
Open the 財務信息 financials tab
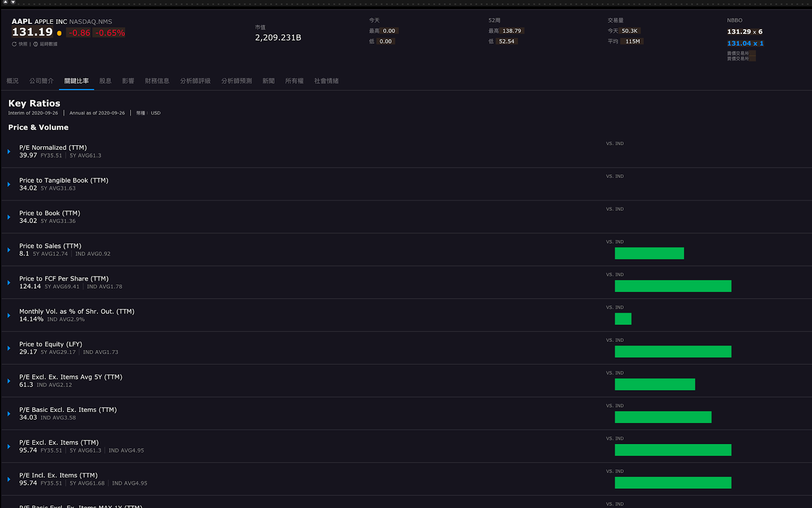coord(157,81)
